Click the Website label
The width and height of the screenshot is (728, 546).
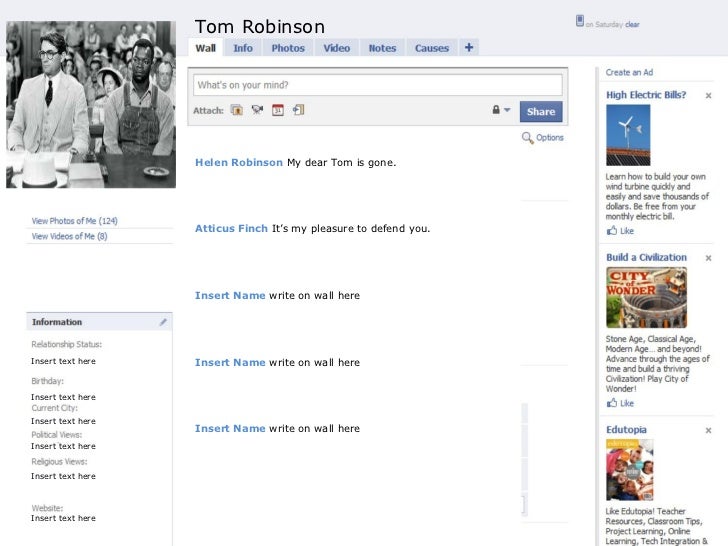47,508
